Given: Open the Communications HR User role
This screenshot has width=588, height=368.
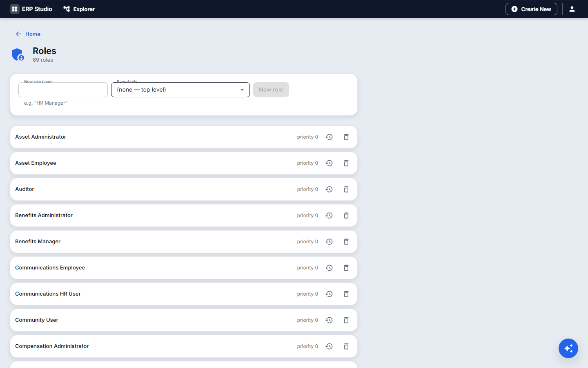Looking at the screenshot, I should point(184,294).
